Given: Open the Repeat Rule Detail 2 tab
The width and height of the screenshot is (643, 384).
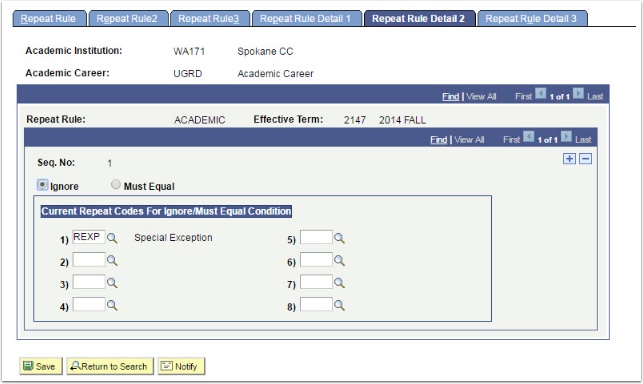Looking at the screenshot, I should (x=420, y=18).
